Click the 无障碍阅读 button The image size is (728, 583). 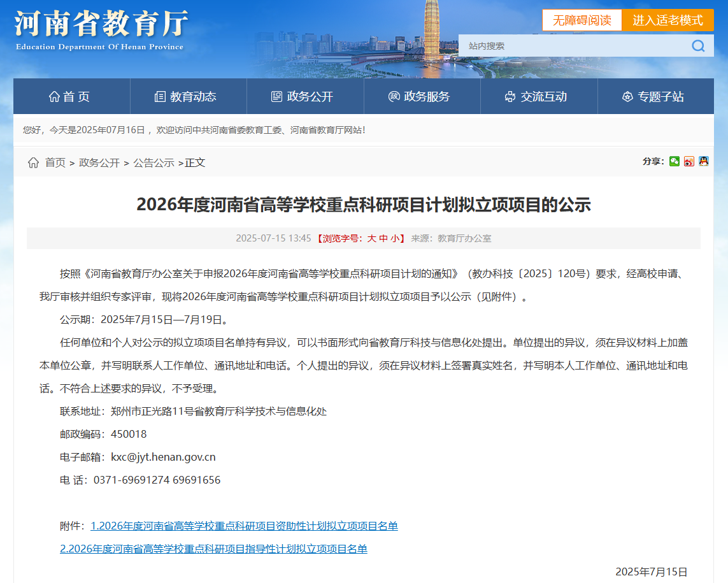[x=582, y=20]
